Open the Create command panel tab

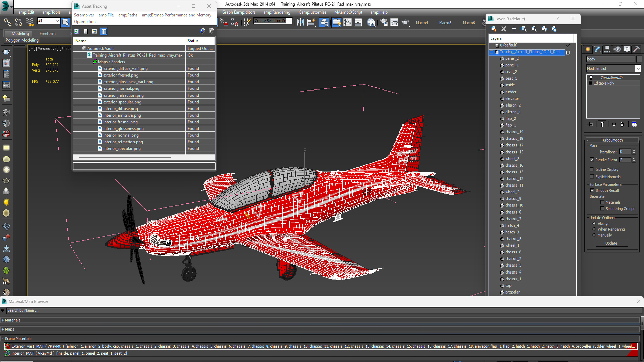tap(588, 49)
